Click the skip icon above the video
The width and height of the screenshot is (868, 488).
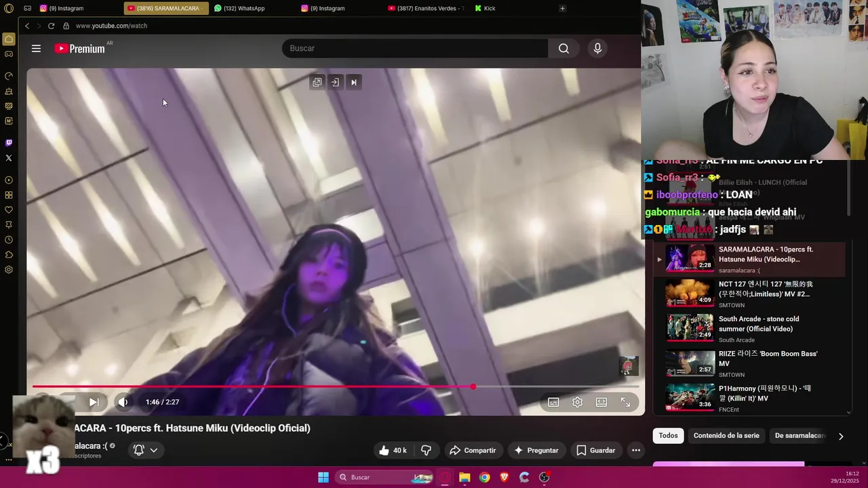pos(353,82)
